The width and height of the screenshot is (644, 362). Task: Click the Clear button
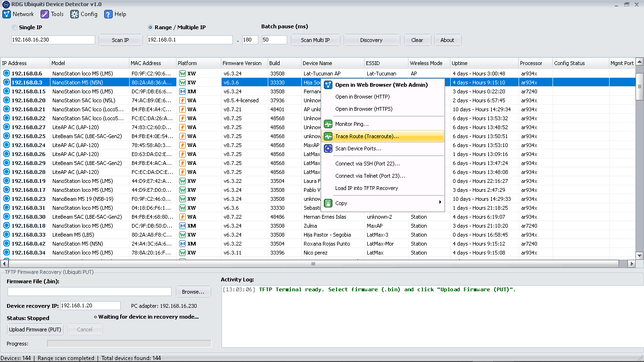pos(417,40)
